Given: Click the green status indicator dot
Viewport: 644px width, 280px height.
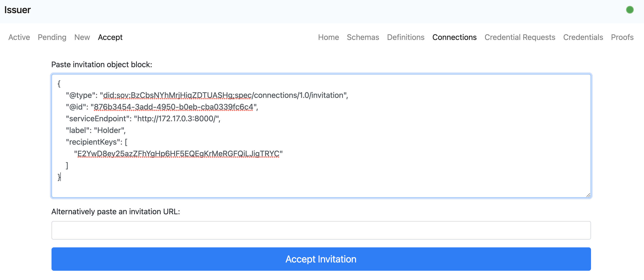Looking at the screenshot, I should coord(629,10).
